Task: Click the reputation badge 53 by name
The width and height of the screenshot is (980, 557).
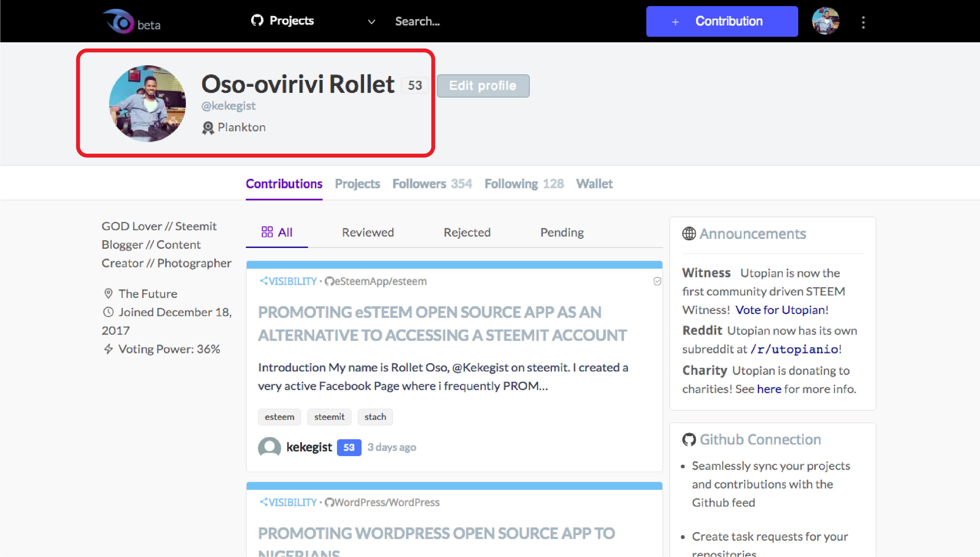Action: tap(415, 85)
